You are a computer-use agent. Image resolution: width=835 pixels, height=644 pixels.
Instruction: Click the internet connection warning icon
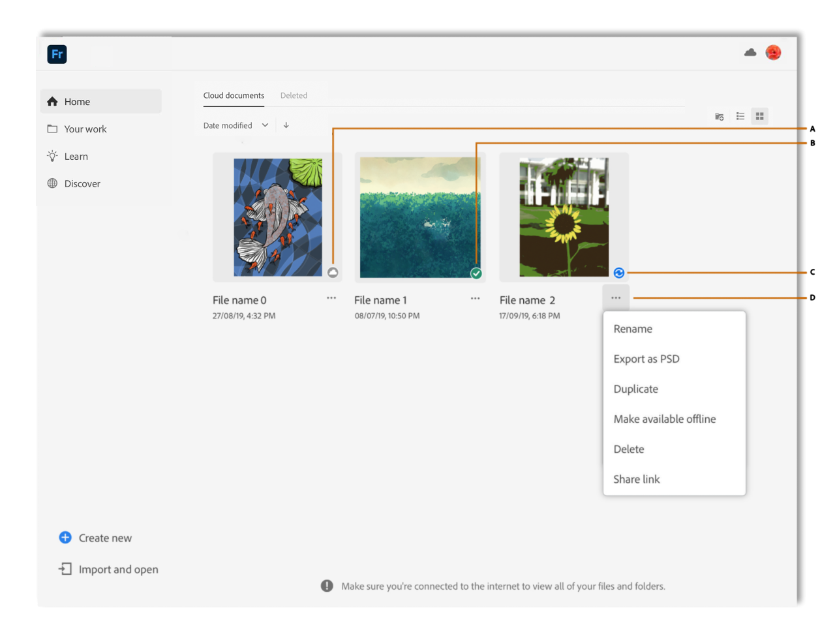tap(327, 586)
